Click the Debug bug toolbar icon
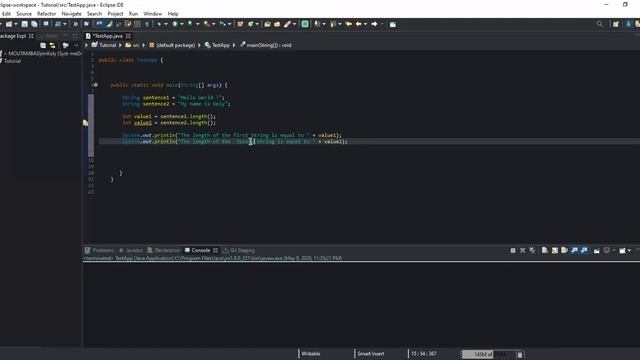Screen dimensions: 640x360 click(x=160, y=24)
